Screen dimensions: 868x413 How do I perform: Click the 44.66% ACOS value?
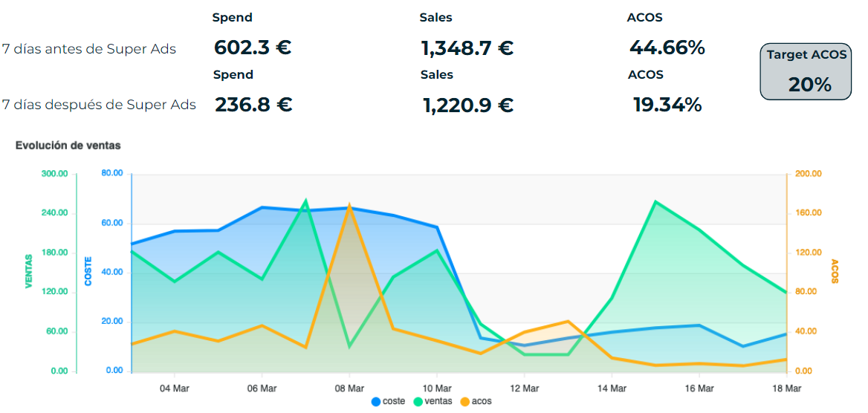click(x=667, y=48)
